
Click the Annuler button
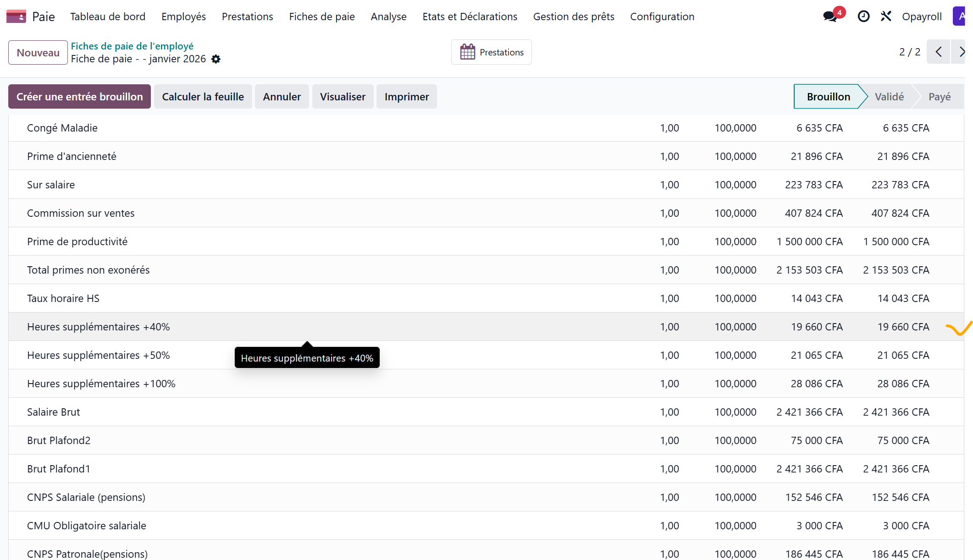pos(282,97)
